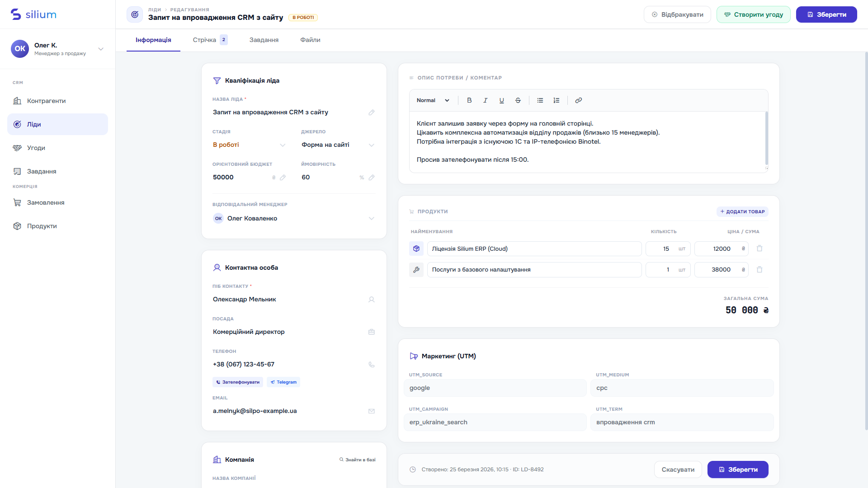
Task: Click the top Зберегти button
Action: (x=826, y=14)
